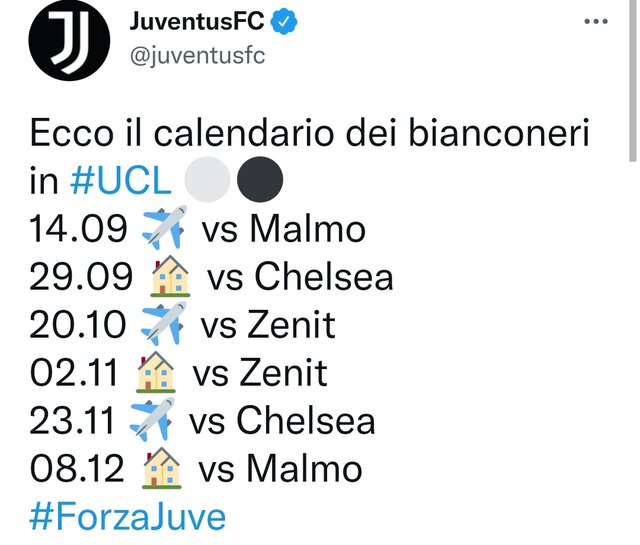Open the #UCL hashtag

(121, 180)
